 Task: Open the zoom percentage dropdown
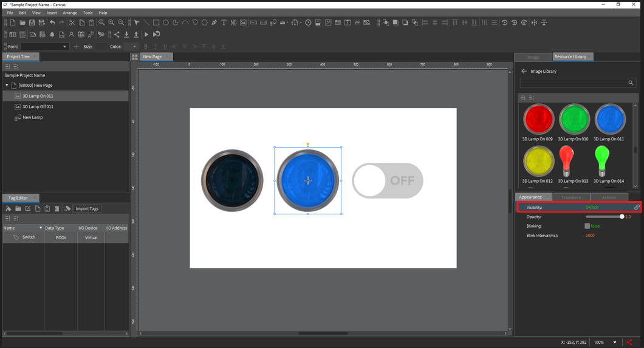pyautogui.click(x=615, y=343)
